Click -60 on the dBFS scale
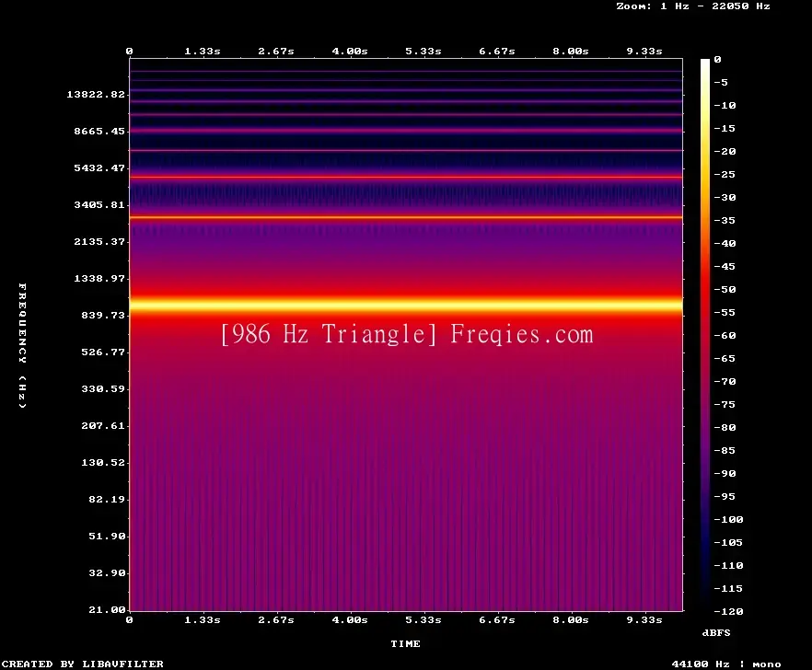The width and height of the screenshot is (812, 670). 725,336
